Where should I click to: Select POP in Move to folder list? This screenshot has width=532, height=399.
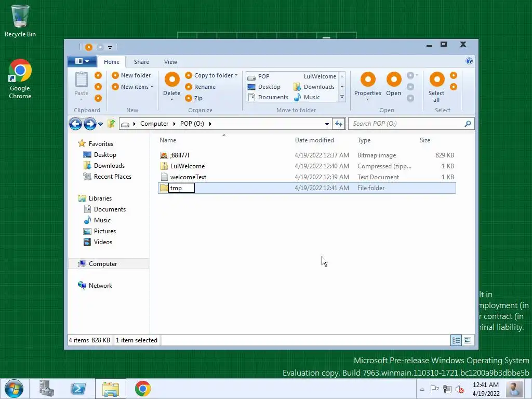pos(259,77)
